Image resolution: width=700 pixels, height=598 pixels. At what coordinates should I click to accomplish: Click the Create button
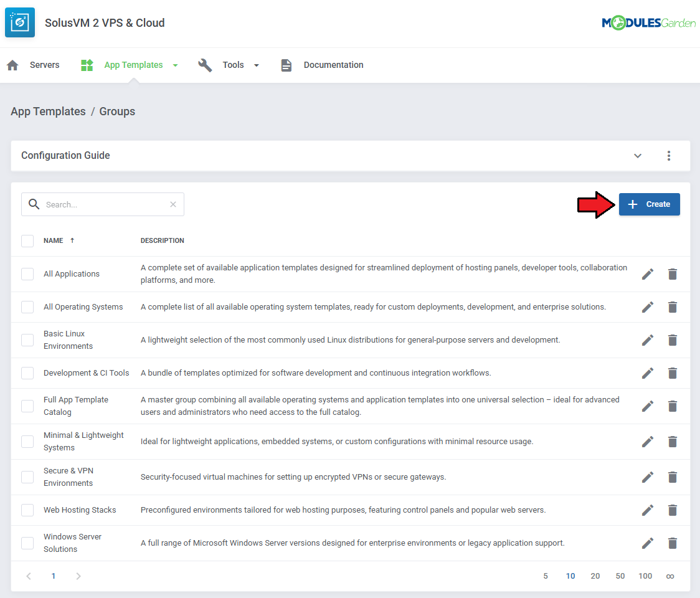pyautogui.click(x=649, y=204)
